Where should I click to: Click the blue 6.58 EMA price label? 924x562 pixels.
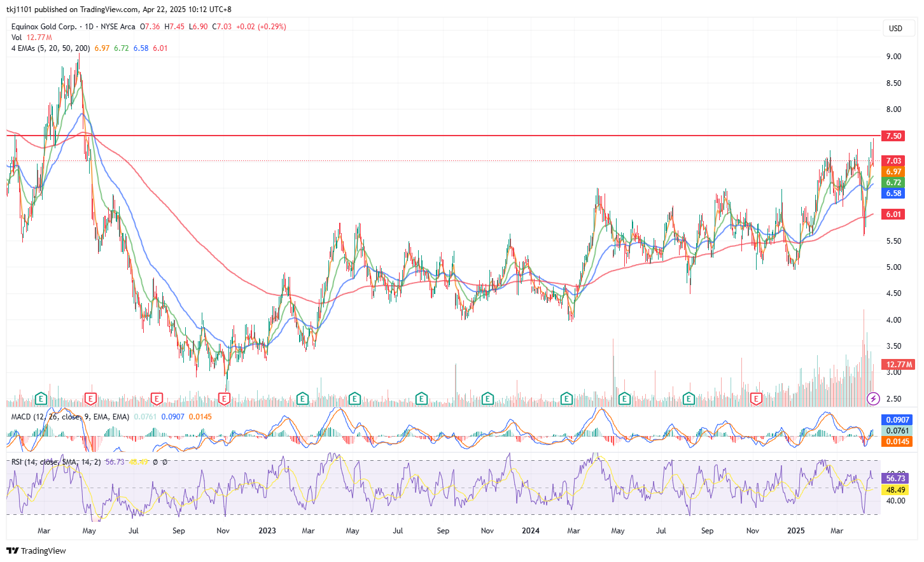(893, 193)
